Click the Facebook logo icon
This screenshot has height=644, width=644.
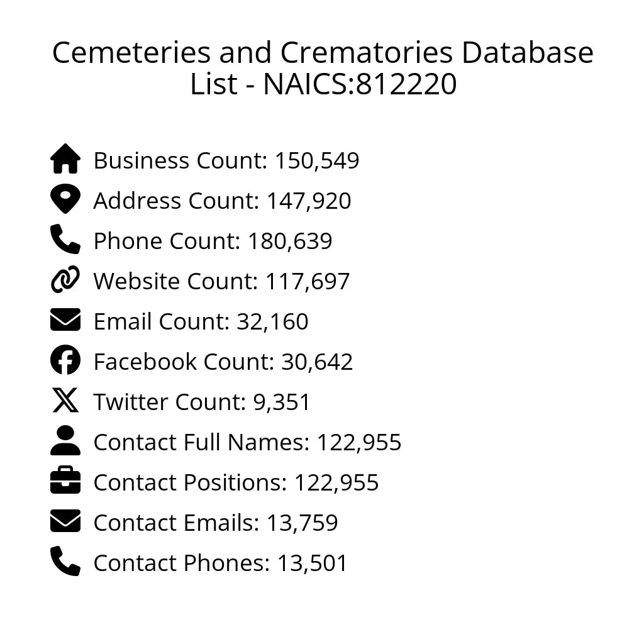pos(65,360)
